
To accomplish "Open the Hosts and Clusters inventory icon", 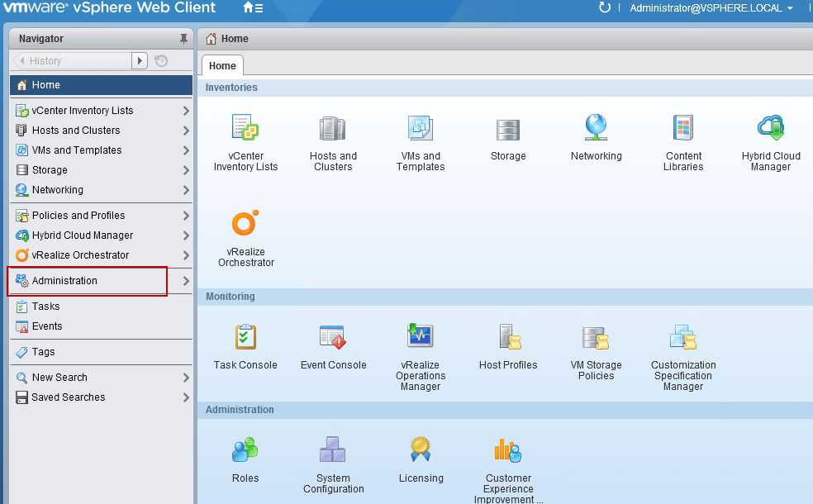I will click(333, 129).
